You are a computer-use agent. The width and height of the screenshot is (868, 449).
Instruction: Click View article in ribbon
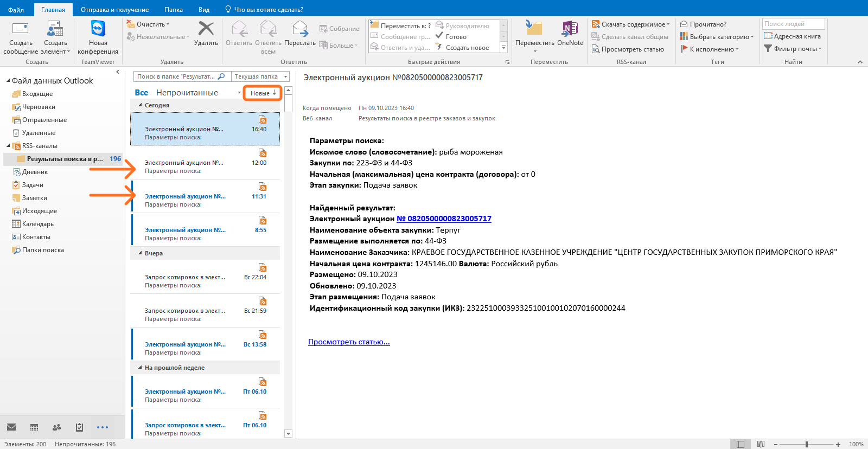[628, 49]
